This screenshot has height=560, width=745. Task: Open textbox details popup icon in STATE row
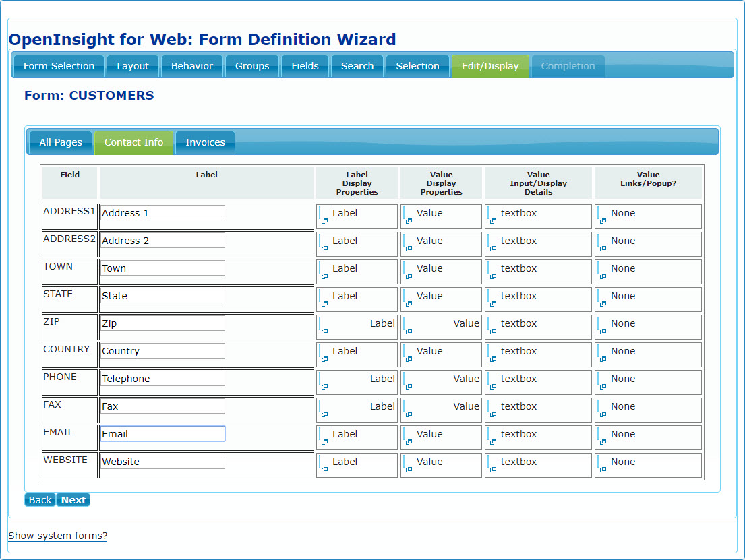(493, 303)
